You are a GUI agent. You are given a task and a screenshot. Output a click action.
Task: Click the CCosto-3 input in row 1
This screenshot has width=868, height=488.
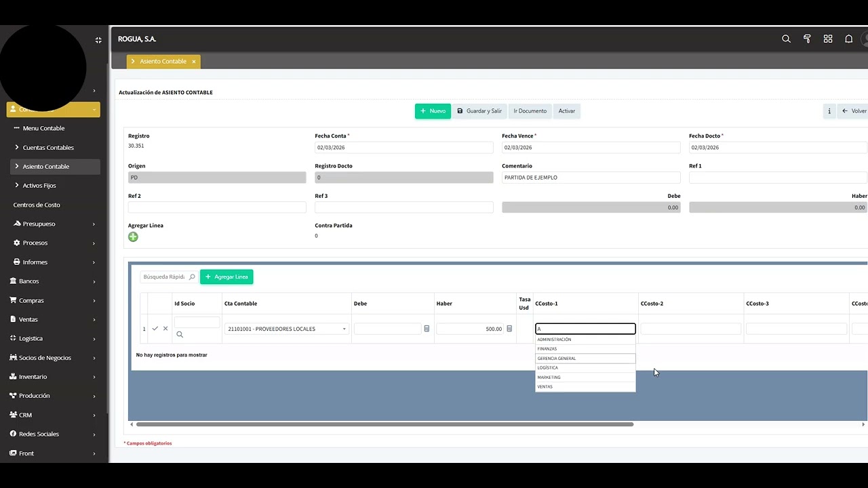797,329
